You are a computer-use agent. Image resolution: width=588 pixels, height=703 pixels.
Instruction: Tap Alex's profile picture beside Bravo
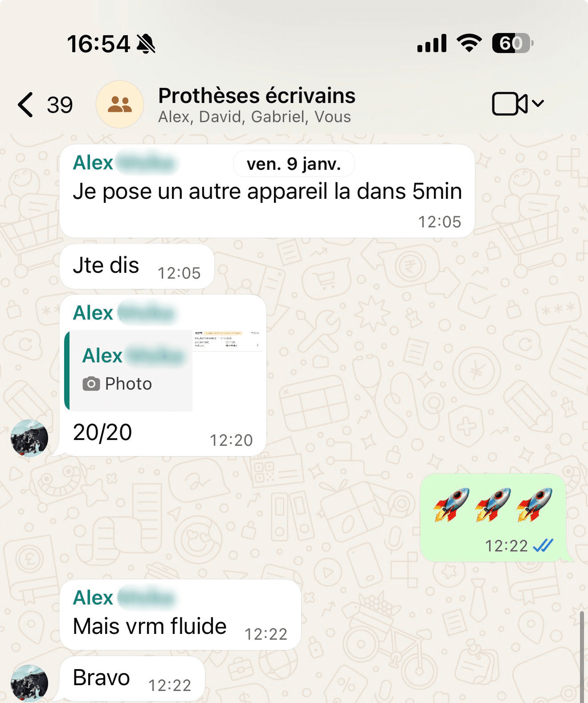[x=29, y=683]
